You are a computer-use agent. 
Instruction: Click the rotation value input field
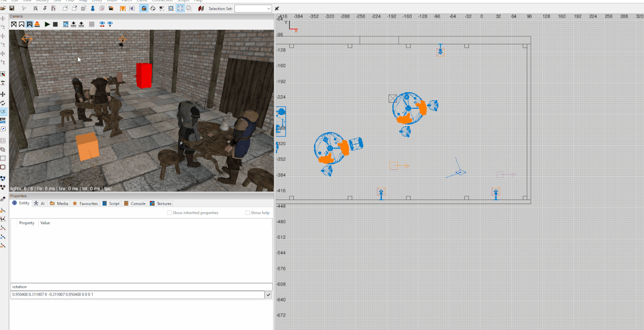tap(137, 295)
